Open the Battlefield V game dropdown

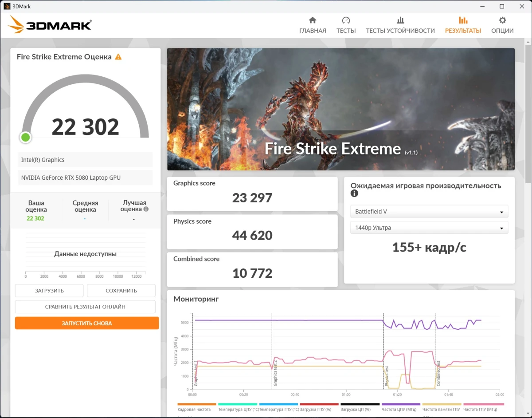pos(429,212)
